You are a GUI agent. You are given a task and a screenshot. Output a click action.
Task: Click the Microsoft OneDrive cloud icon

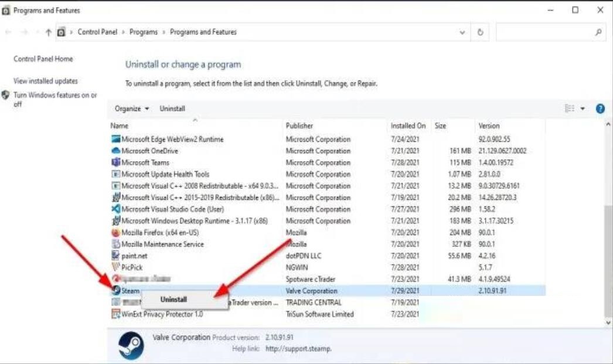pyautogui.click(x=115, y=151)
